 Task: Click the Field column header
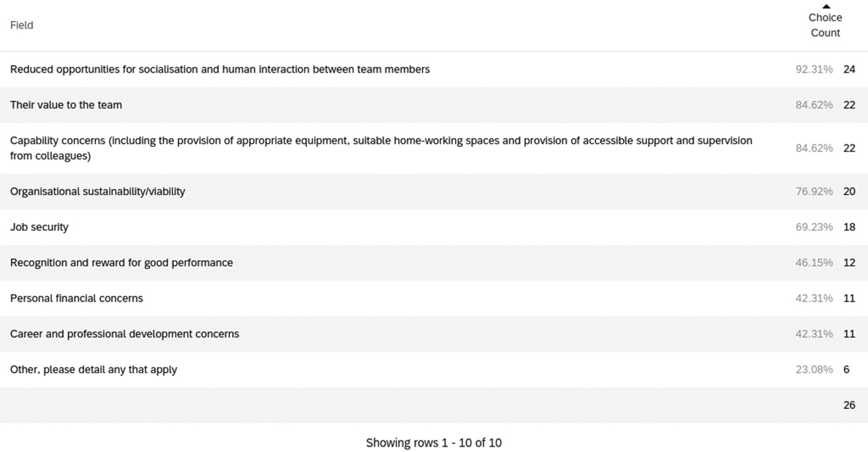(x=21, y=25)
